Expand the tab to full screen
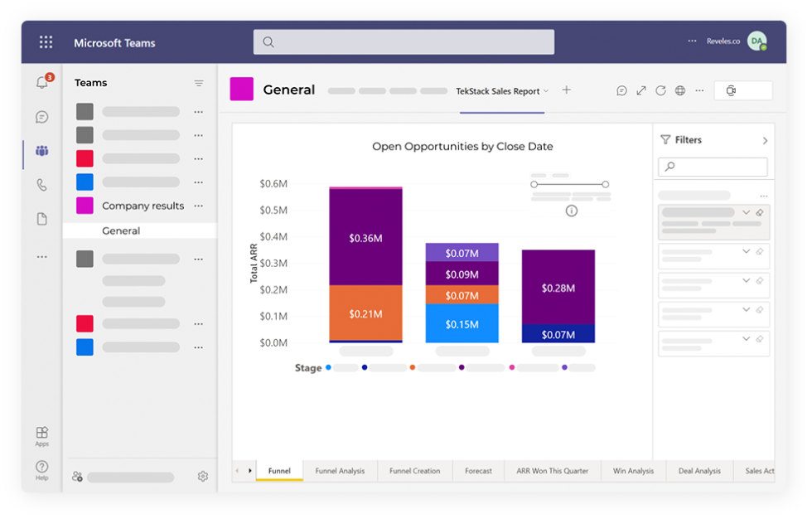This screenshot has height=519, width=812. (641, 90)
